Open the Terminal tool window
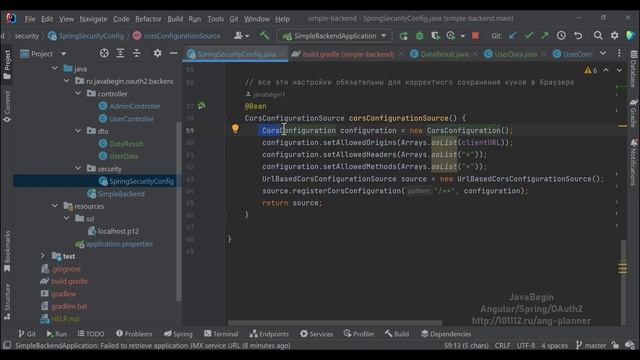 221,334
